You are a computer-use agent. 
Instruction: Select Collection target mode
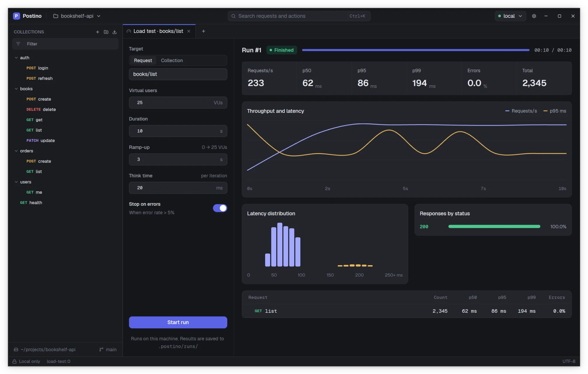[x=172, y=60]
